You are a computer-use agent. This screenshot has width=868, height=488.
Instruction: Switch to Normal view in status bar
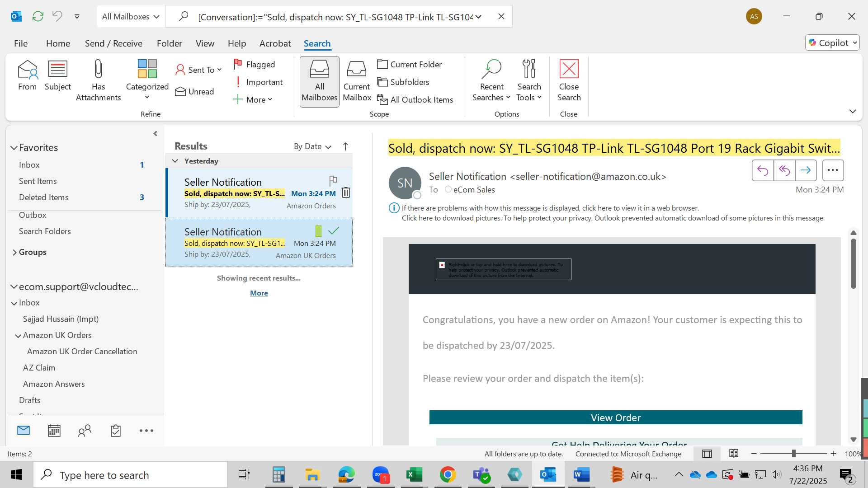(x=707, y=454)
